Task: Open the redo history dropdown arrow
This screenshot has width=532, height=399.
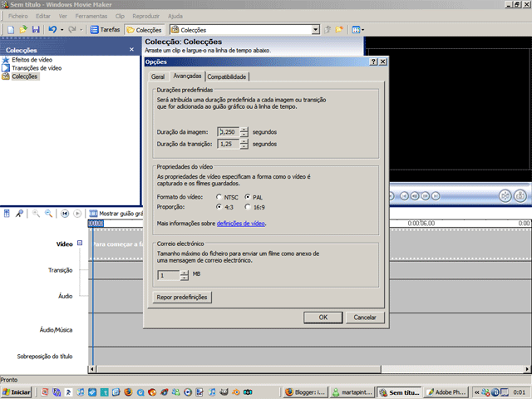Action: click(81, 30)
